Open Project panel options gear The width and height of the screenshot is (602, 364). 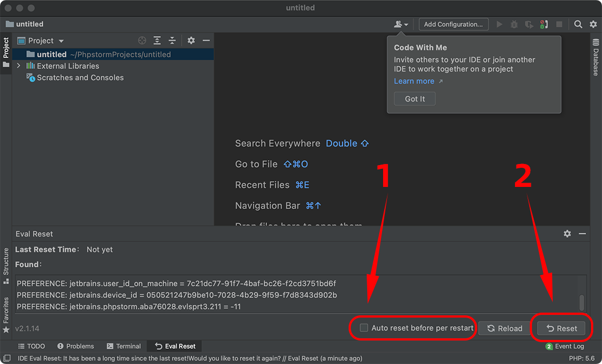[x=191, y=40]
